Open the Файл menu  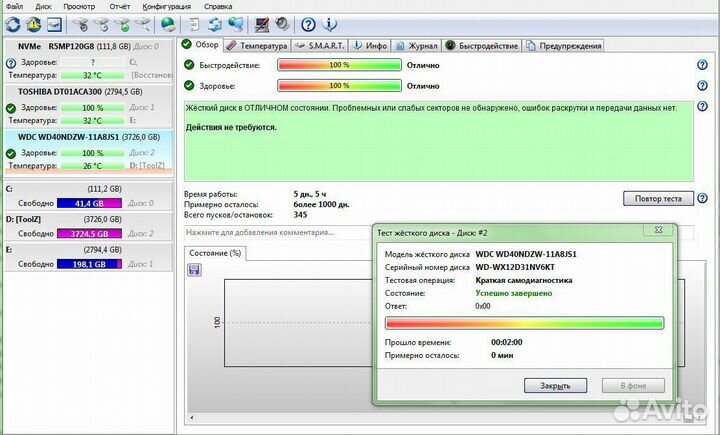pos(14,6)
